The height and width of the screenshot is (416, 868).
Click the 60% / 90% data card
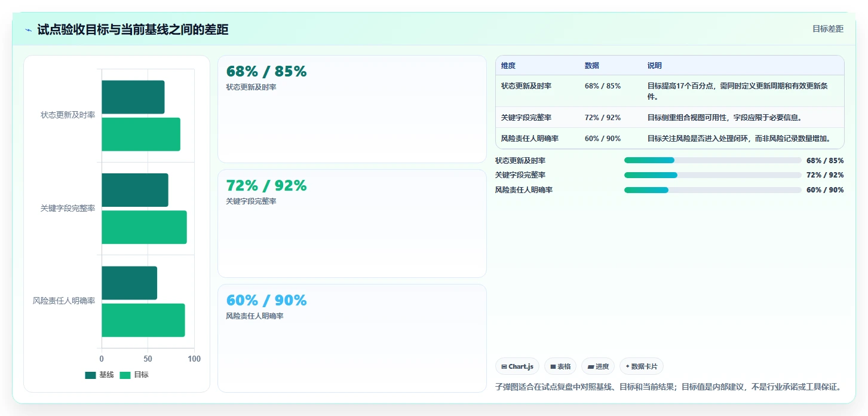(x=352, y=338)
